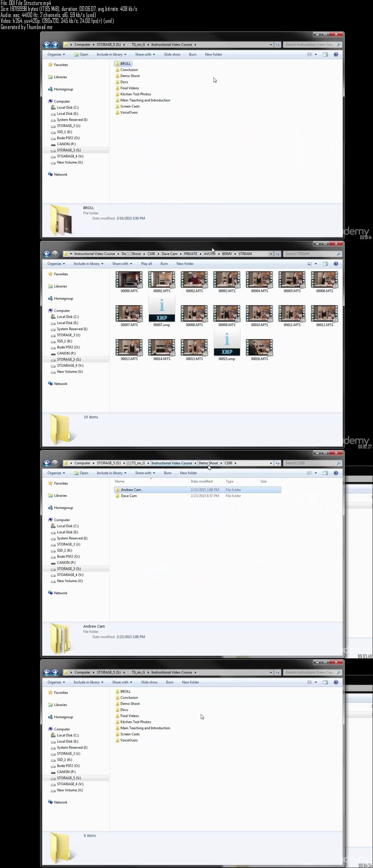Select Main Teaching and Introduction folder in 9 items window
This screenshot has width=373, height=868.
click(x=142, y=728)
